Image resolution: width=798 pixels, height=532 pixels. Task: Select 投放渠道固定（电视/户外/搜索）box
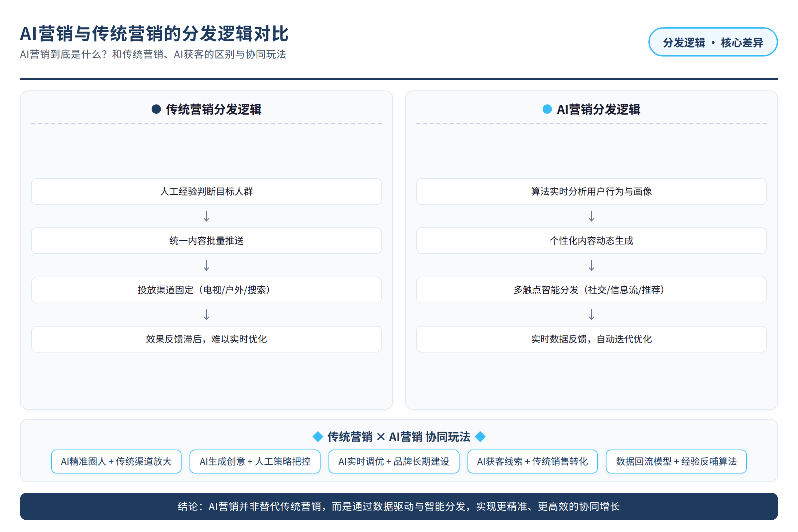pyautogui.click(x=206, y=290)
